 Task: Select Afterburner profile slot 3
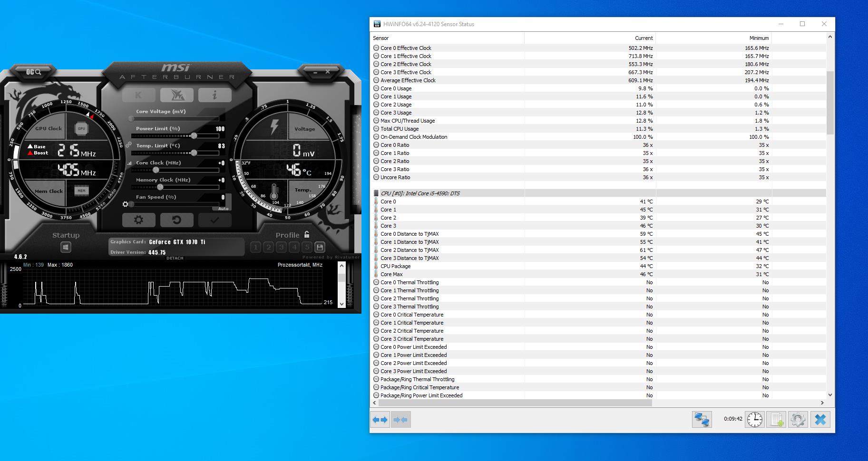point(281,247)
